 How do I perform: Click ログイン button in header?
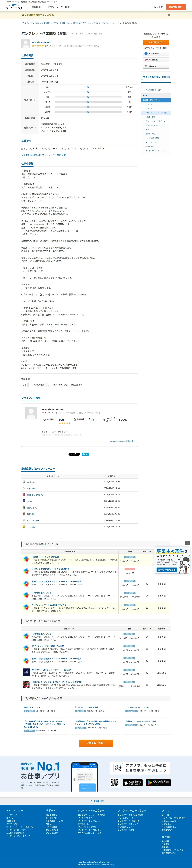pyautogui.click(x=158, y=7)
